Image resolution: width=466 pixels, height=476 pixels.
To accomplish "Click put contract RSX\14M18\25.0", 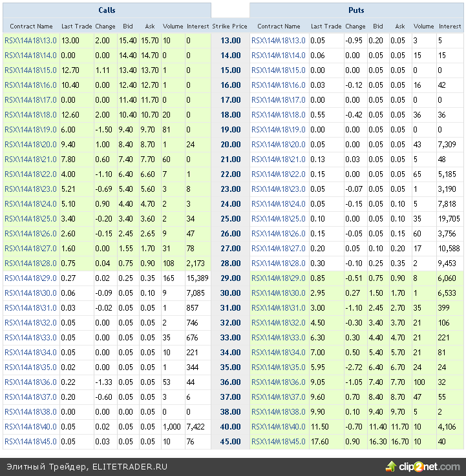I will tap(278, 218).
